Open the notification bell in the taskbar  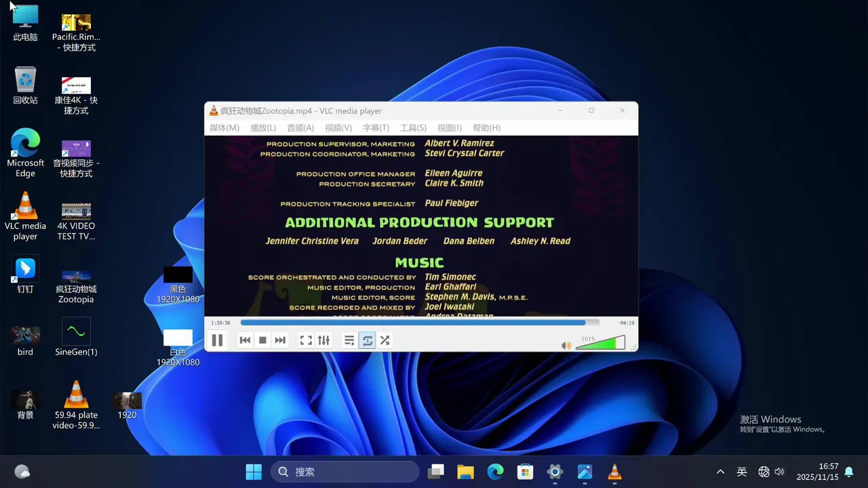click(x=848, y=471)
